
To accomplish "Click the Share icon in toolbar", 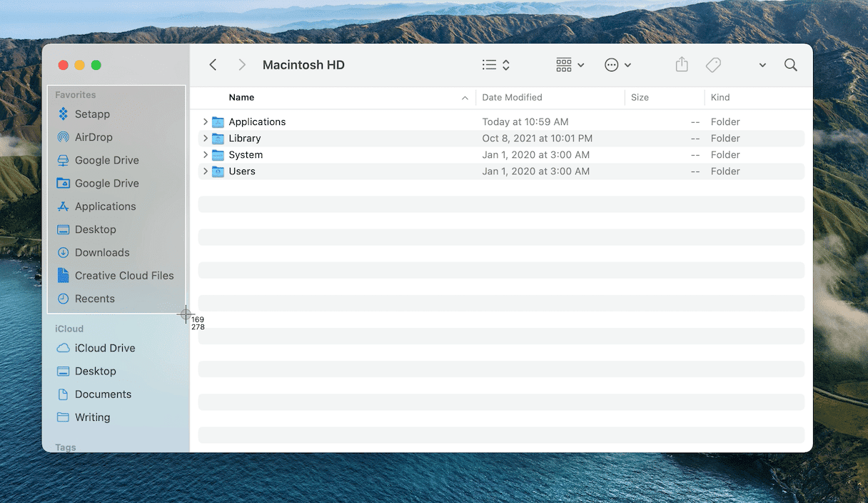I will (x=682, y=65).
